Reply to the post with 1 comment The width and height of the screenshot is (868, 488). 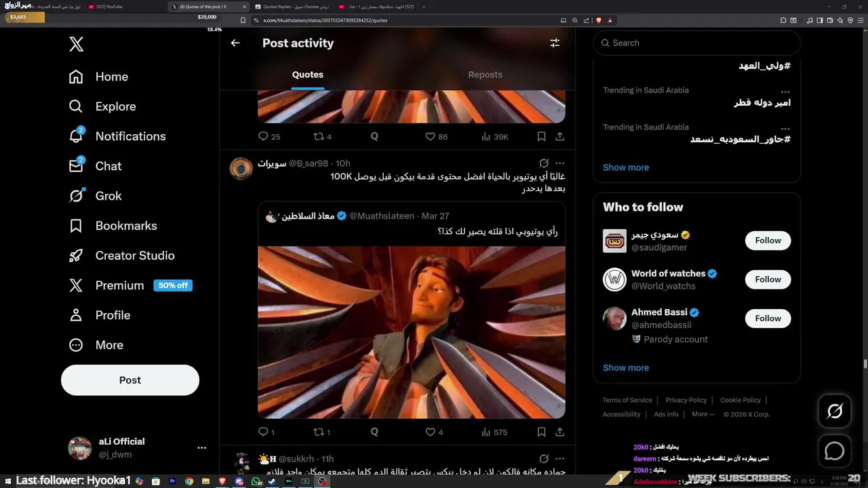pyautogui.click(x=267, y=432)
